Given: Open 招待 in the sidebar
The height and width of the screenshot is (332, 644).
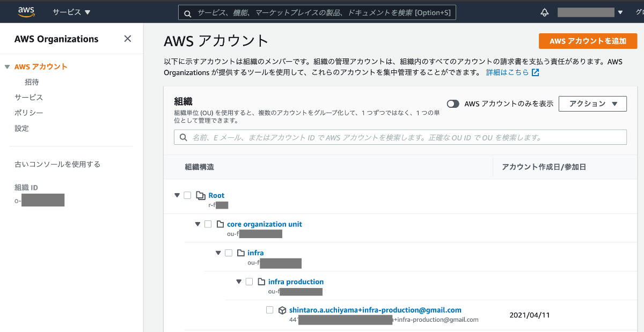Looking at the screenshot, I should coord(32,82).
